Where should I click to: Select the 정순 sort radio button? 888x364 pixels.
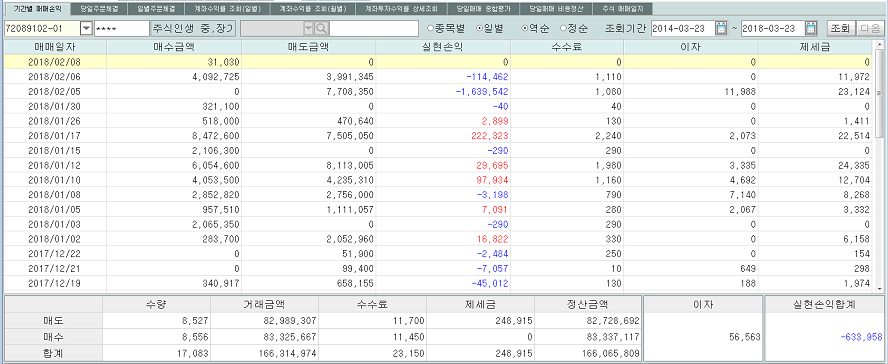(573, 28)
